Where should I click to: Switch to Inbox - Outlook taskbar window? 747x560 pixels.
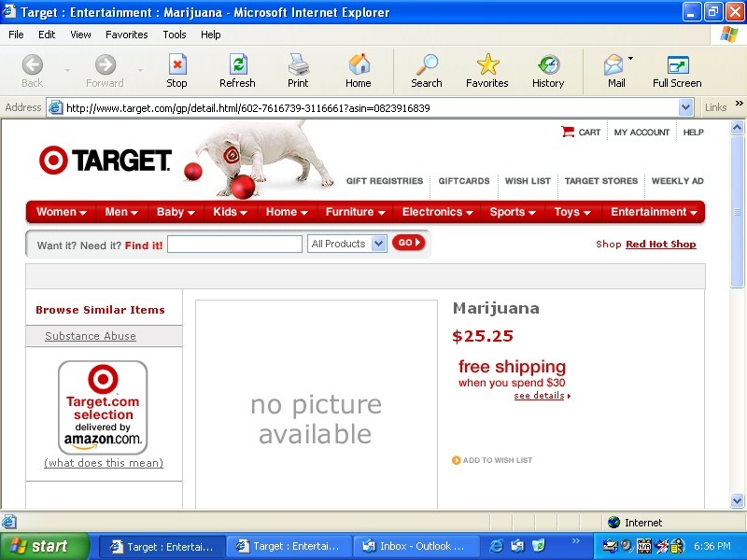tap(415, 546)
